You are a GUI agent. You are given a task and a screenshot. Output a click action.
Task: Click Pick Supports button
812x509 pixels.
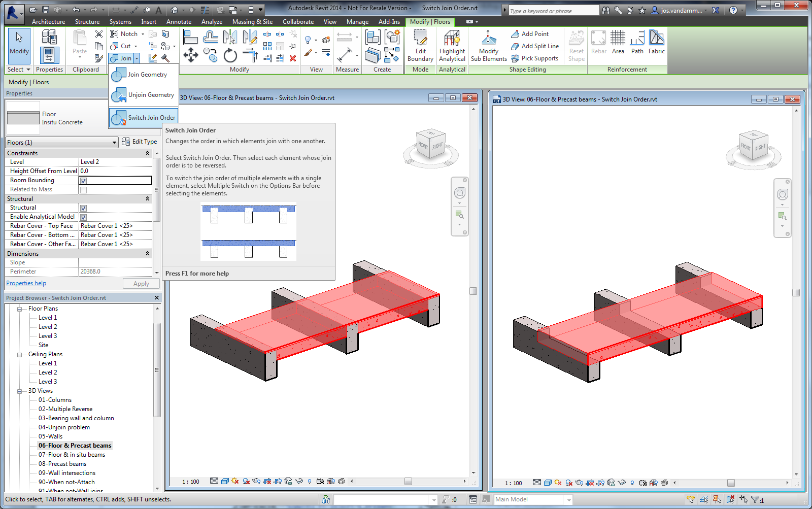(x=535, y=58)
